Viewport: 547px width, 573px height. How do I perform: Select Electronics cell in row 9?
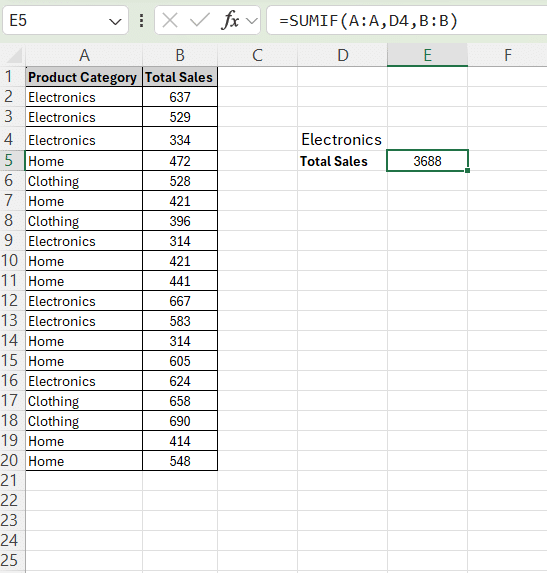84,241
